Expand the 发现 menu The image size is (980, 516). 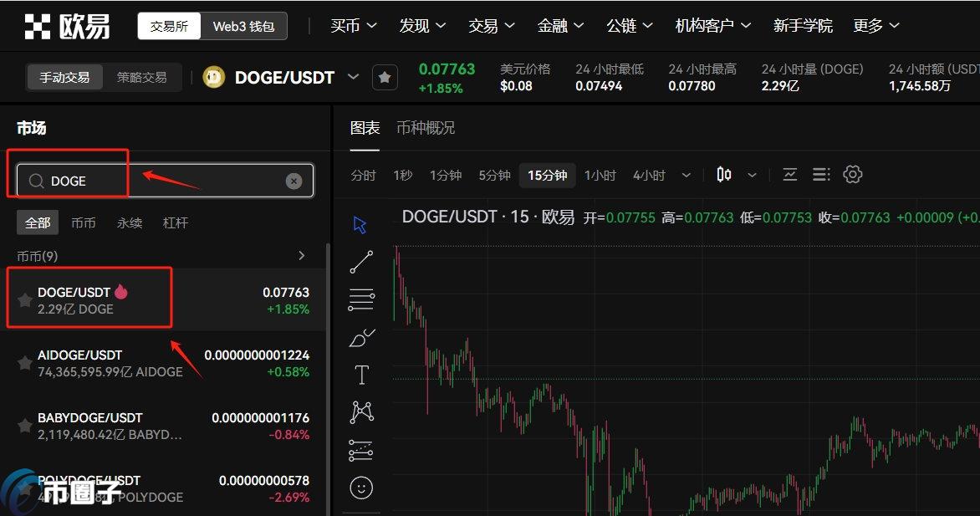pyautogui.click(x=422, y=26)
